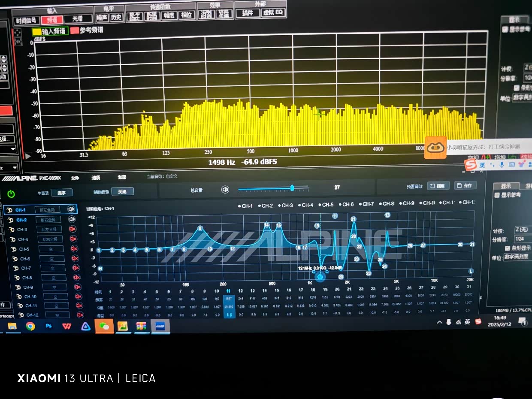The width and height of the screenshot is (532, 399).
Task: Unmute CH-9 using red speaker icon
Action: pos(78,287)
